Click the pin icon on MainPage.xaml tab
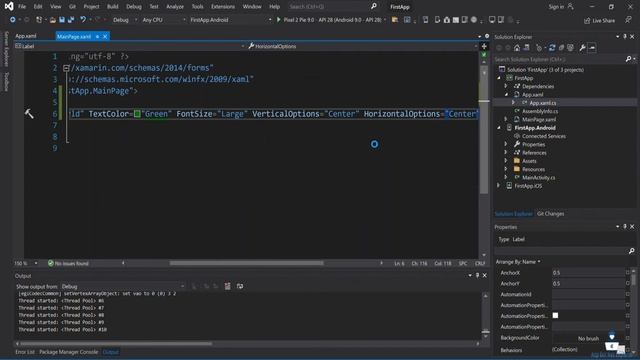This screenshot has height=360, width=640. (97, 36)
